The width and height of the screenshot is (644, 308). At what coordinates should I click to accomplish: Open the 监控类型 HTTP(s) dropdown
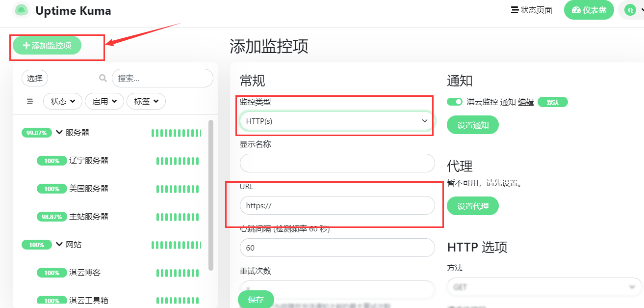[x=337, y=121]
